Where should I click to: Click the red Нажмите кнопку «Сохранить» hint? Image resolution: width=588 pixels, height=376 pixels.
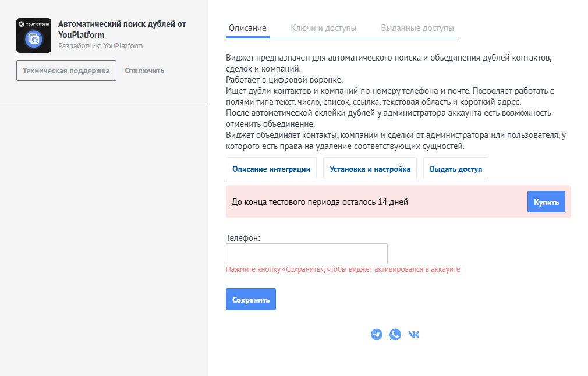click(x=343, y=269)
